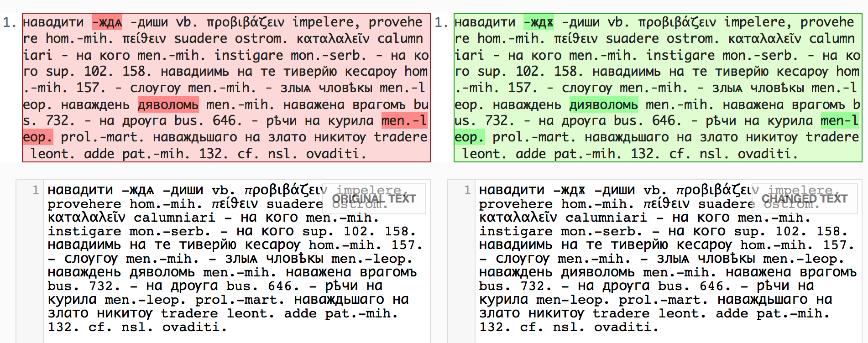The image size is (868, 343).
Task: Place cursor on "καταλαλεῖν" in changed text editor
Action: (518, 218)
